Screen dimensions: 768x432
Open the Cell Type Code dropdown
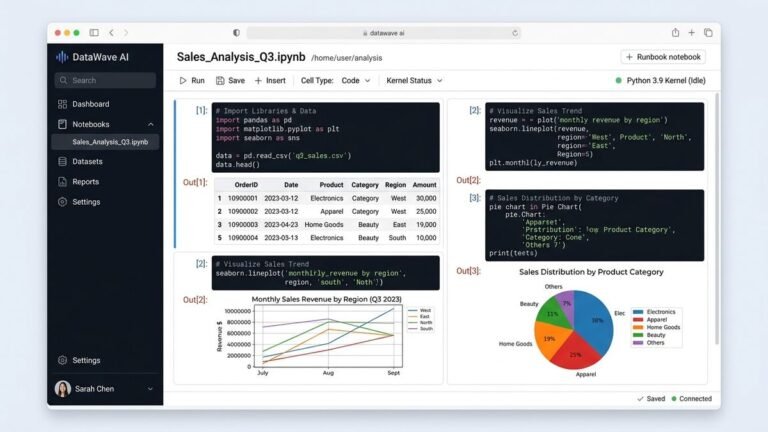(x=356, y=81)
